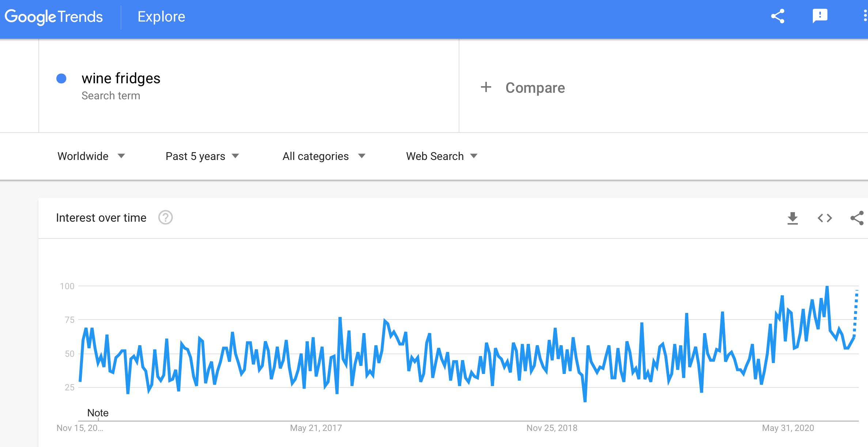The height and width of the screenshot is (447, 868).
Task: Click the peak at 100 on the chart
Action: (827, 287)
